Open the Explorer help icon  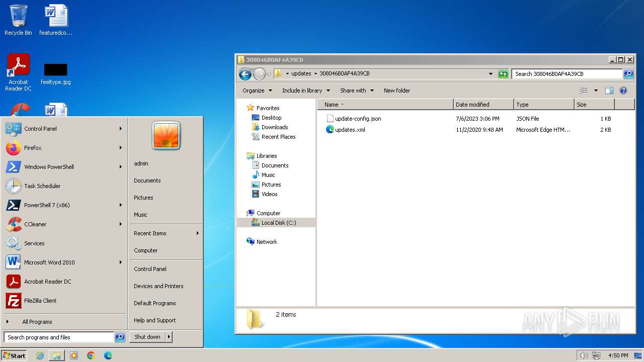[623, 90]
